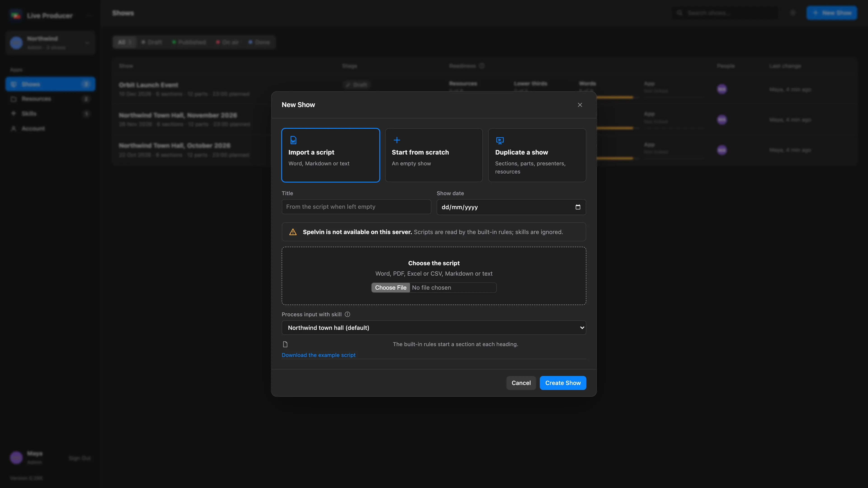Click the Word document icon on Import card
Image resolution: width=868 pixels, height=488 pixels.
click(293, 140)
